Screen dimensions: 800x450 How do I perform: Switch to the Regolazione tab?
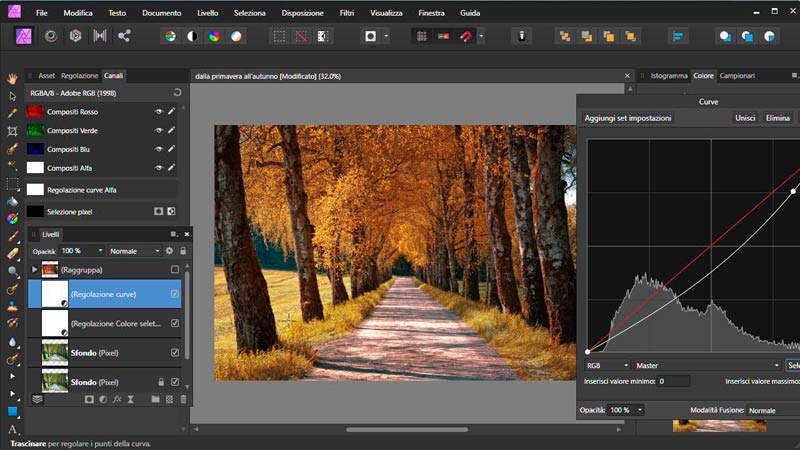point(80,76)
